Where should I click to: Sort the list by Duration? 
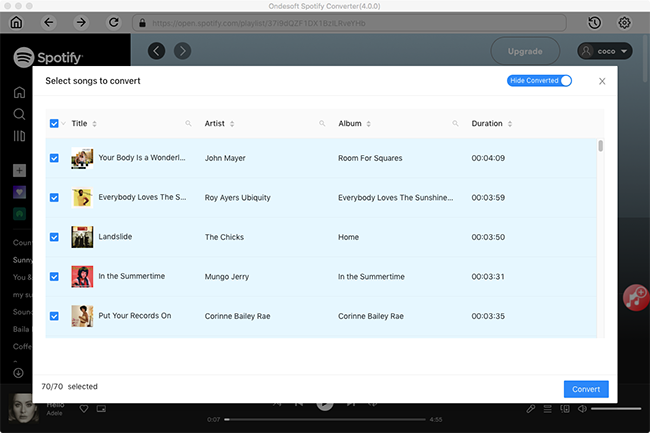[510, 123]
